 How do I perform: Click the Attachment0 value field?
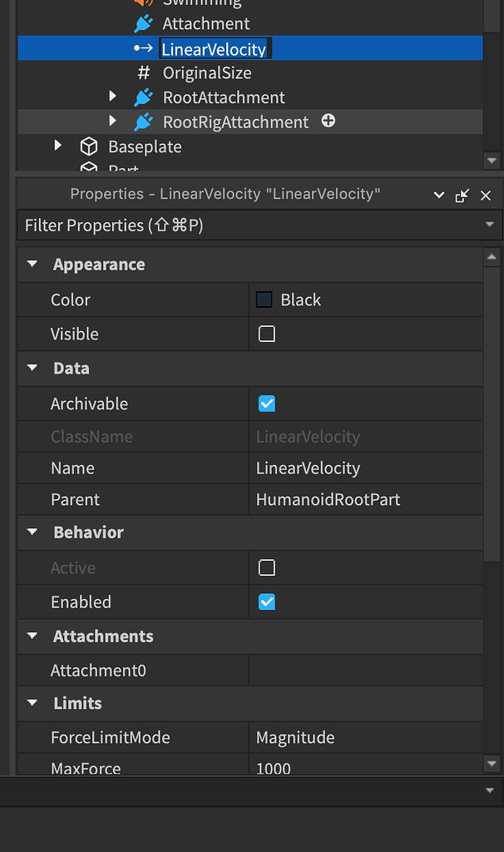point(366,671)
